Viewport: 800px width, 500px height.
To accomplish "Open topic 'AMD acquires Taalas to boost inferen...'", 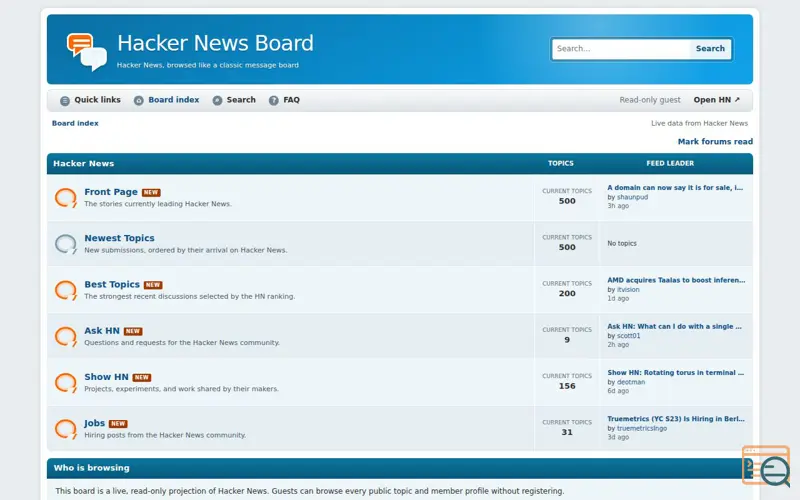I will point(676,280).
